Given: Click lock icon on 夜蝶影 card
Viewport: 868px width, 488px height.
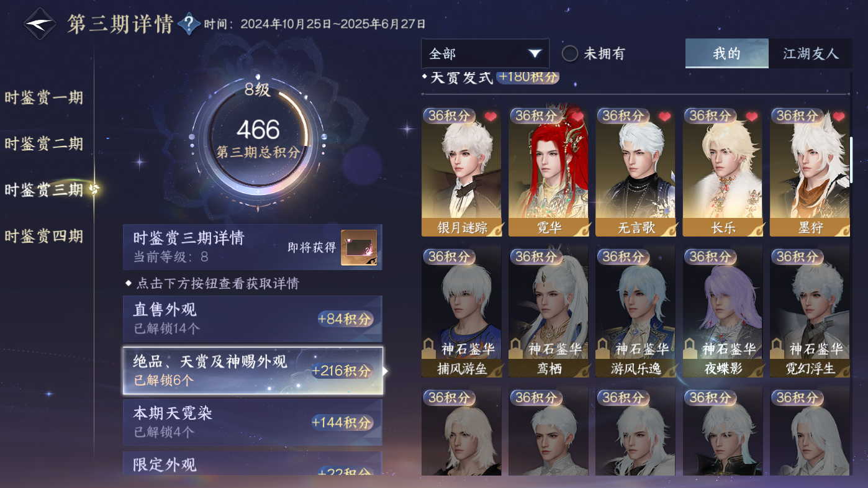Looking at the screenshot, I should click(x=689, y=350).
